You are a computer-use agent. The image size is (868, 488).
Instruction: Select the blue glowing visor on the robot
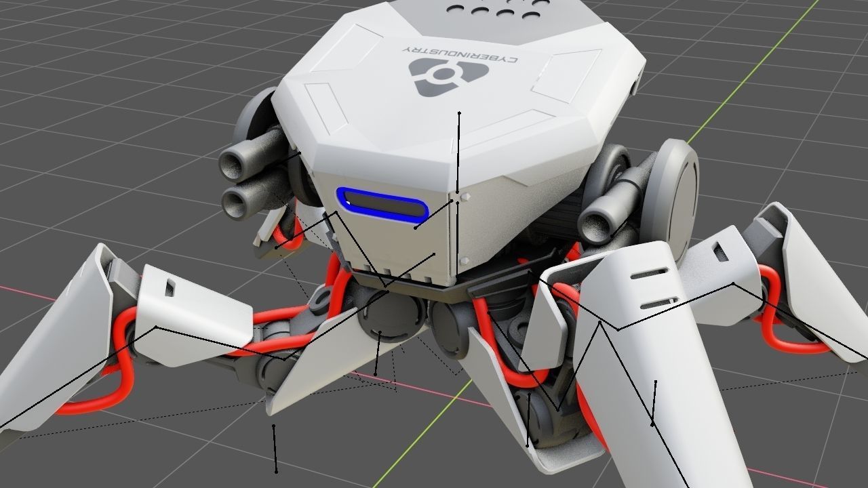tap(383, 205)
